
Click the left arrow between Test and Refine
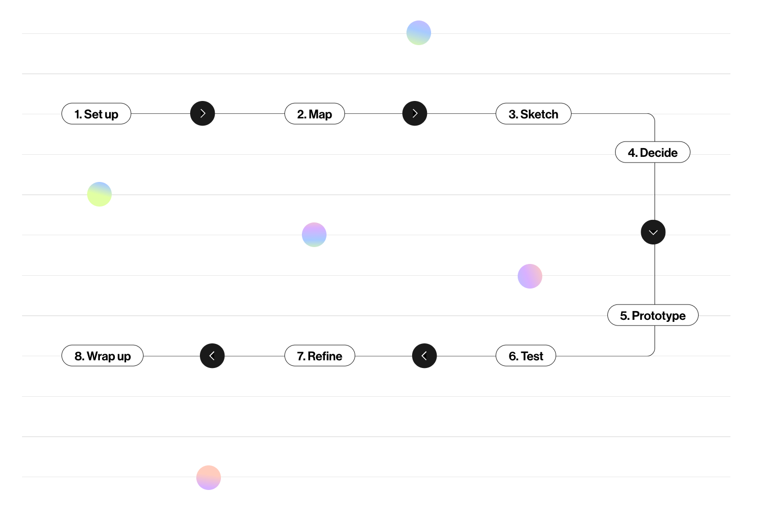[x=424, y=356]
